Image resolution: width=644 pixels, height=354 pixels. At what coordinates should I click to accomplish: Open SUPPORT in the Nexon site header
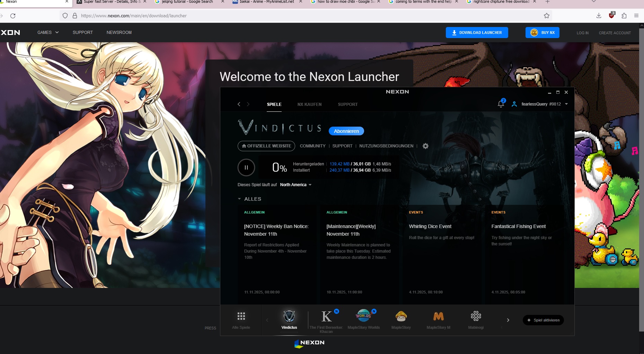(x=83, y=33)
